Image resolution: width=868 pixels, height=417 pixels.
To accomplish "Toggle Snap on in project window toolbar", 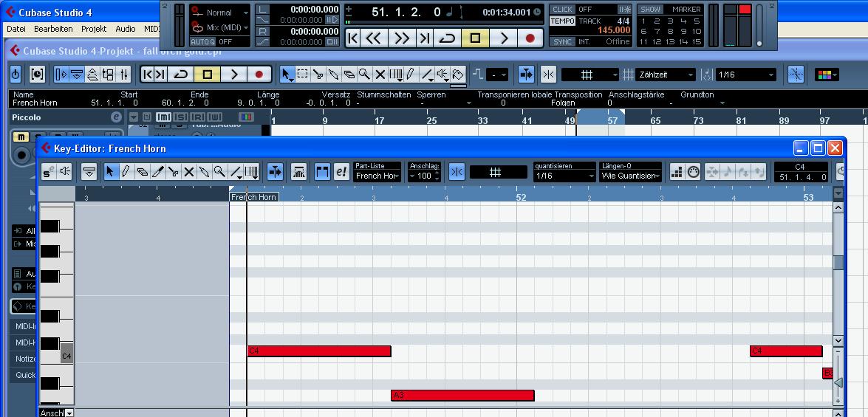I will [x=548, y=74].
